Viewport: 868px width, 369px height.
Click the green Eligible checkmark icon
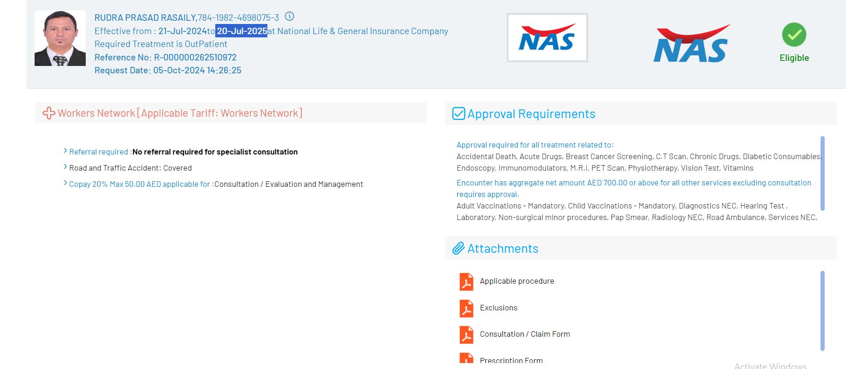[794, 35]
